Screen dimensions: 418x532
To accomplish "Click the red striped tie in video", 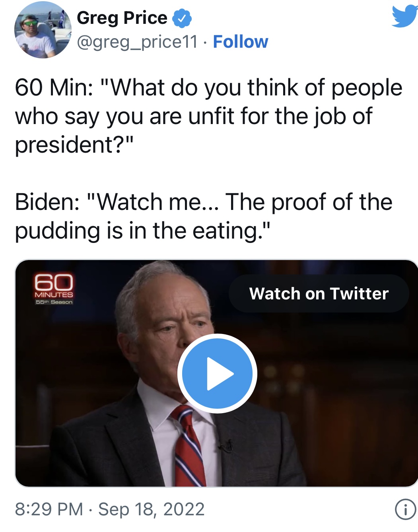I will (189, 445).
